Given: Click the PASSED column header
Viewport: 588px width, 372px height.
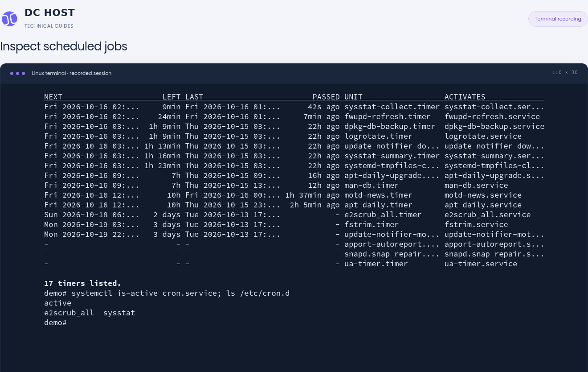Looking at the screenshot, I should [326, 97].
